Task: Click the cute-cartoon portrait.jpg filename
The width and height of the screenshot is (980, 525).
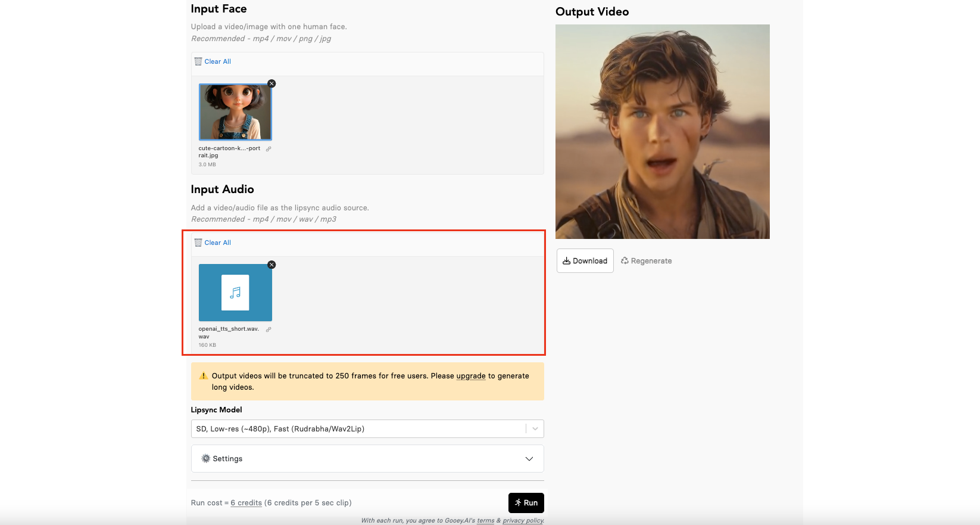Action: pyautogui.click(x=229, y=152)
